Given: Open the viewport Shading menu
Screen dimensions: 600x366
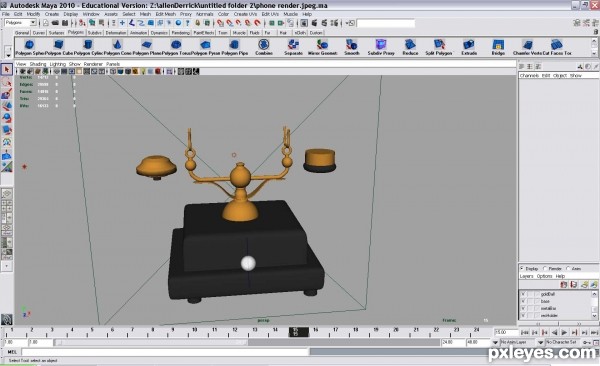Looking at the screenshot, I should pos(38,64).
